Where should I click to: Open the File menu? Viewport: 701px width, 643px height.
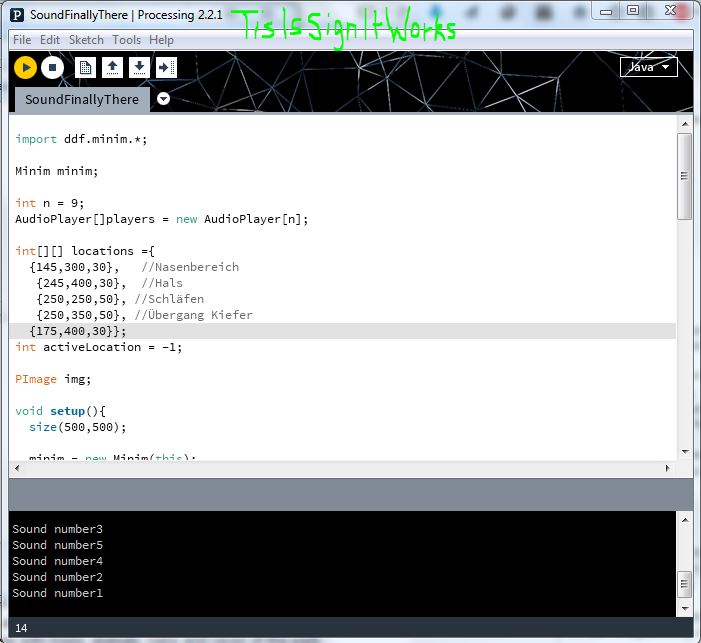pos(21,40)
